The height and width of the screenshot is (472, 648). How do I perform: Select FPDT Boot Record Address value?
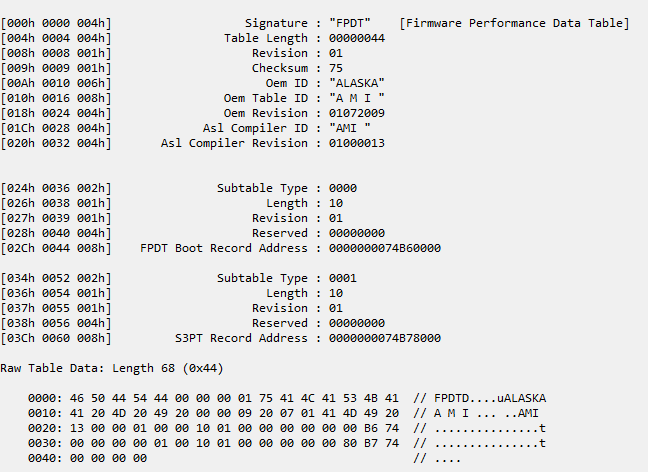click(385, 248)
